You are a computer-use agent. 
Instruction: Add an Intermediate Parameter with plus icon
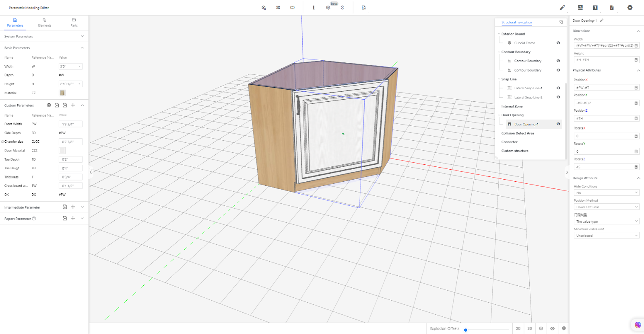pos(73,207)
